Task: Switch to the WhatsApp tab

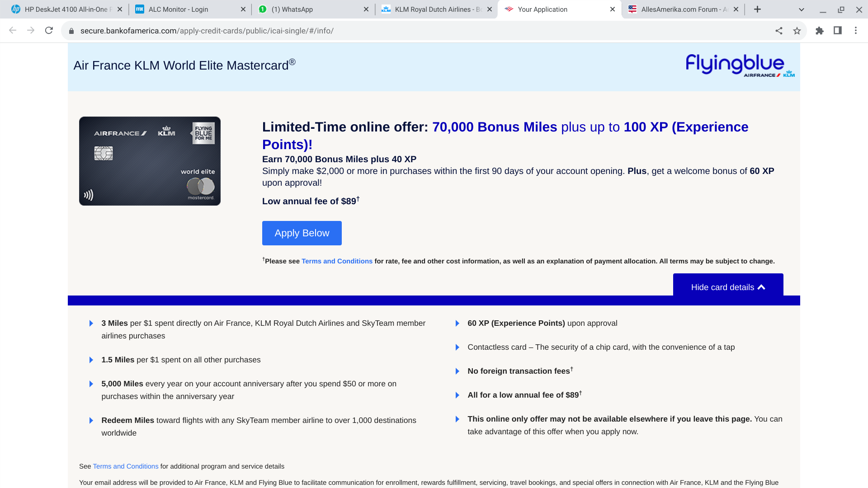Action: pos(292,9)
